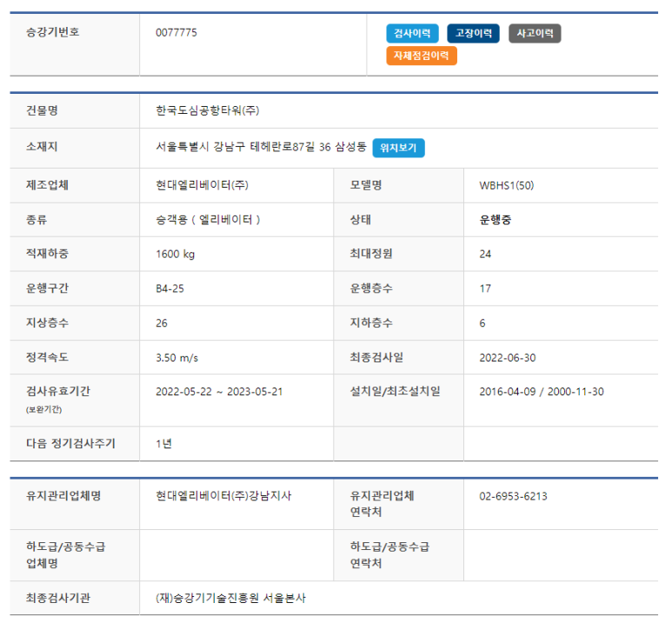
Task: Click the 위치보기 view location button
Action: (398, 148)
